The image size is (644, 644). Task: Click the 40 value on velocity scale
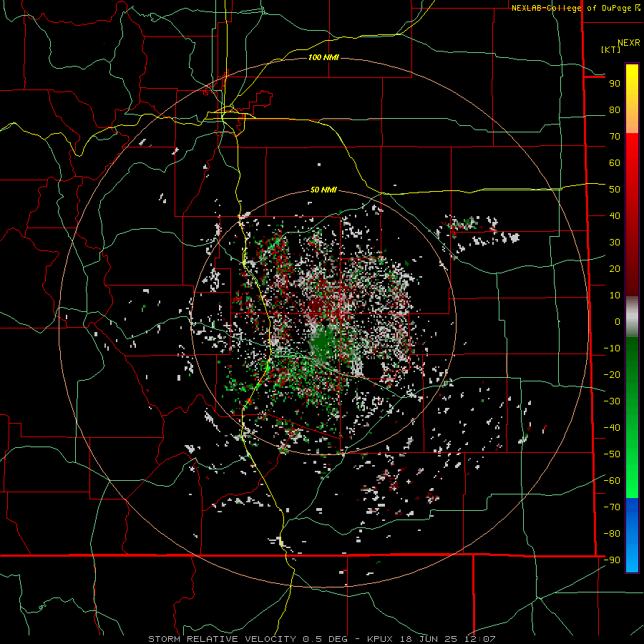click(615, 216)
